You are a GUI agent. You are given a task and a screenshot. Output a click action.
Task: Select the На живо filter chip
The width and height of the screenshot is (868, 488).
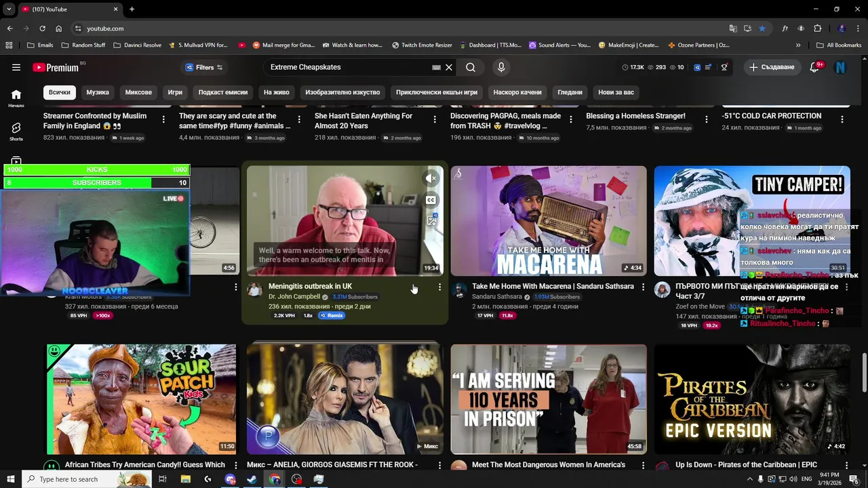[x=277, y=92]
